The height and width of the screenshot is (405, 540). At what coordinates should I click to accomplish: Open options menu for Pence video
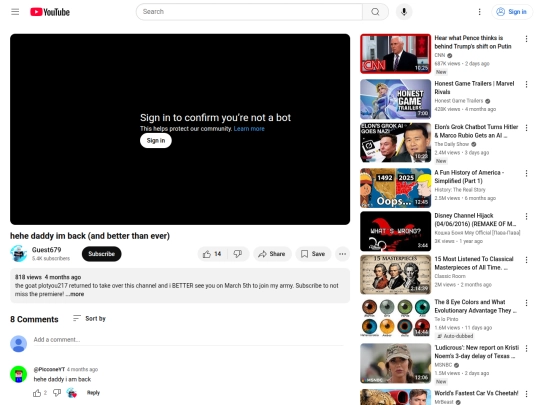(x=526, y=39)
